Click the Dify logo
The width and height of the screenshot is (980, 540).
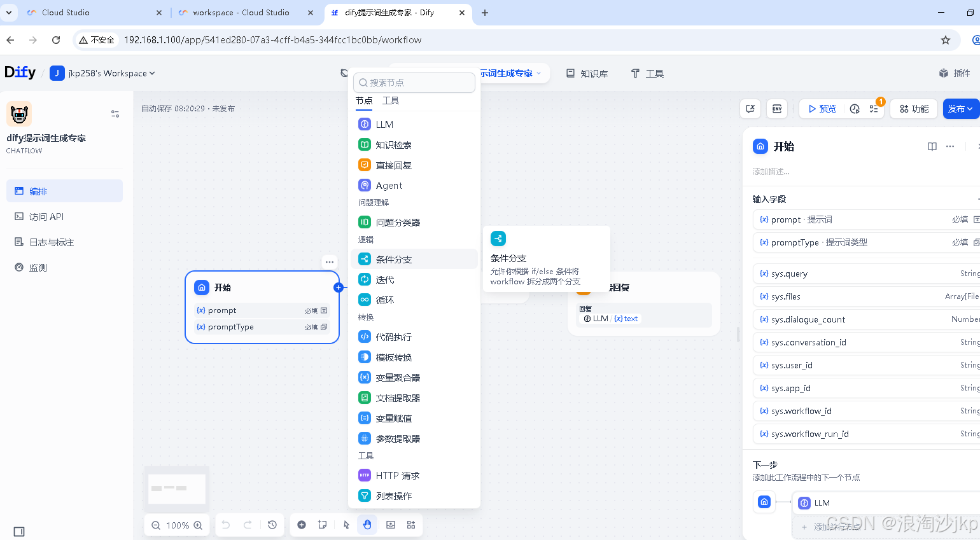pos(20,73)
